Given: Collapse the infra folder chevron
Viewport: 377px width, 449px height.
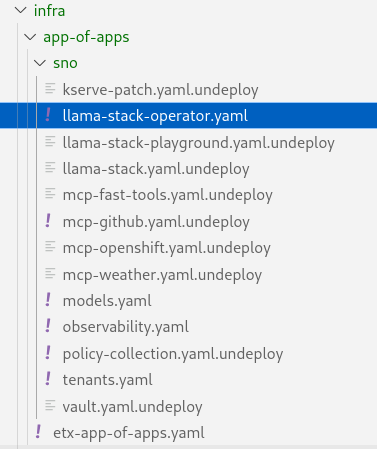Looking at the screenshot, I should tap(21, 10).
